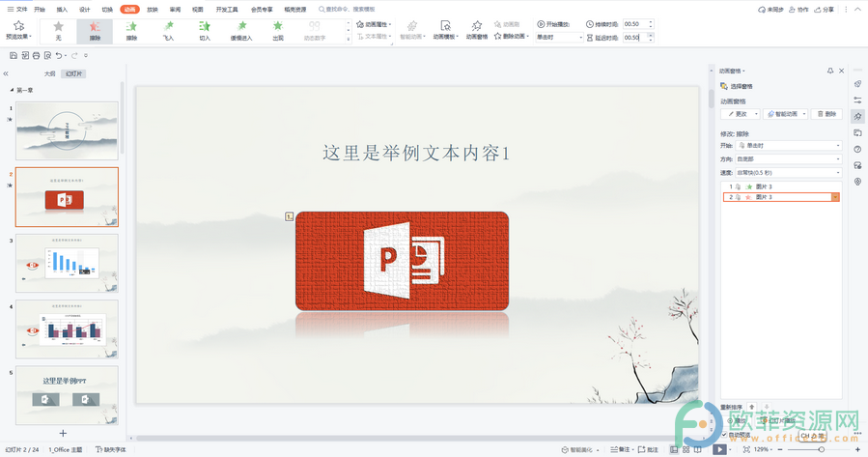Choose the 缓慢进入 animation effect
This screenshot has width=868, height=457.
click(x=241, y=31)
